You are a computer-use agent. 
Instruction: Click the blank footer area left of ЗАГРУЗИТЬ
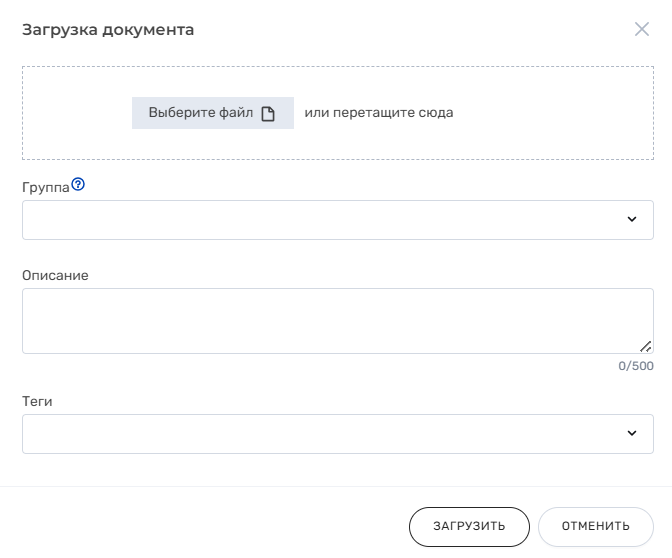200,526
